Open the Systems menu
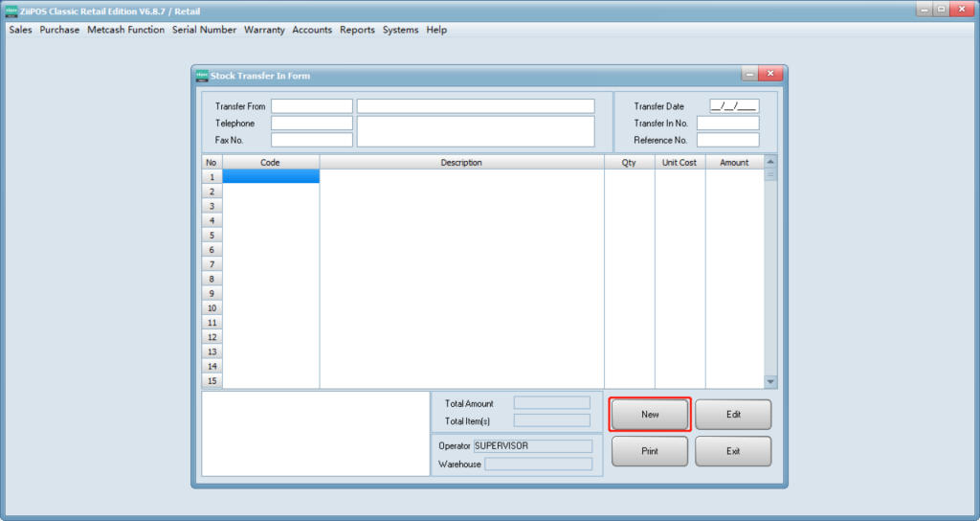Viewport: 980px width, 521px height. point(400,30)
